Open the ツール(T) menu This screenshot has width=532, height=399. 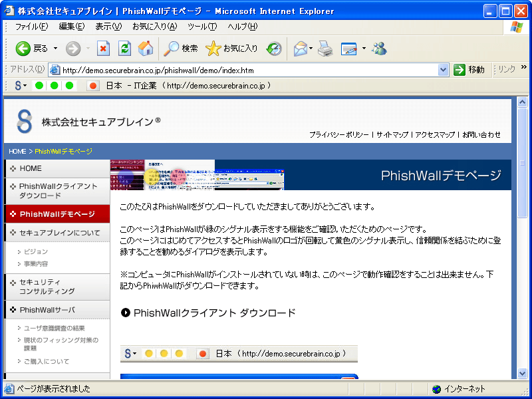[x=202, y=27]
